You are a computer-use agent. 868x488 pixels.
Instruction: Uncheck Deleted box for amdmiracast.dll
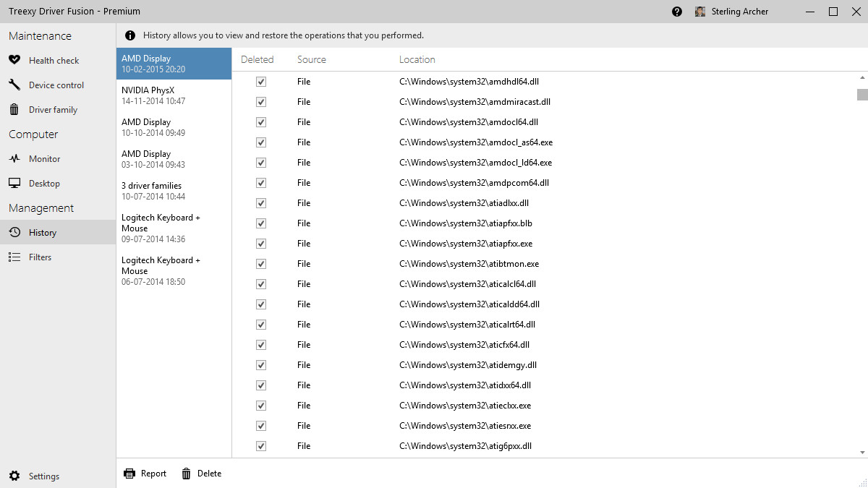click(x=261, y=102)
